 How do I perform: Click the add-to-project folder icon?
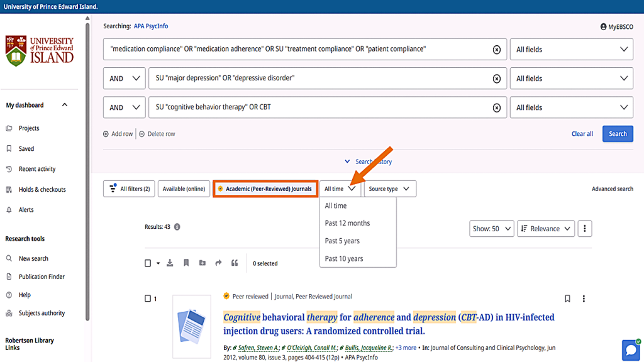[x=203, y=263]
